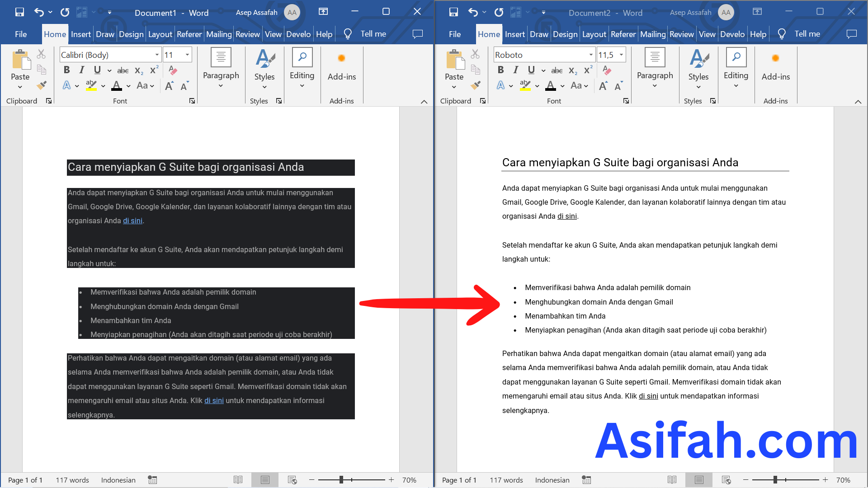868x488 pixels.
Task: Click Indonesian language in Document2 status bar
Action: click(552, 480)
